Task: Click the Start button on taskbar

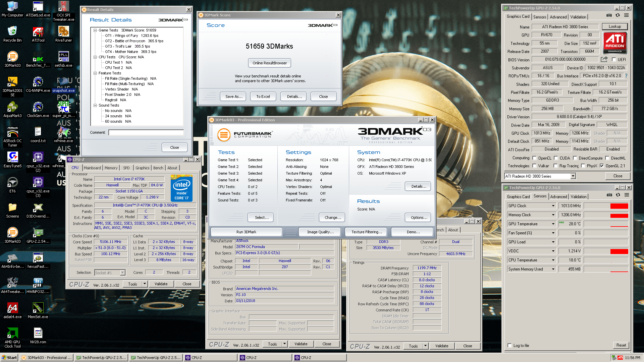Action: [x=9, y=358]
